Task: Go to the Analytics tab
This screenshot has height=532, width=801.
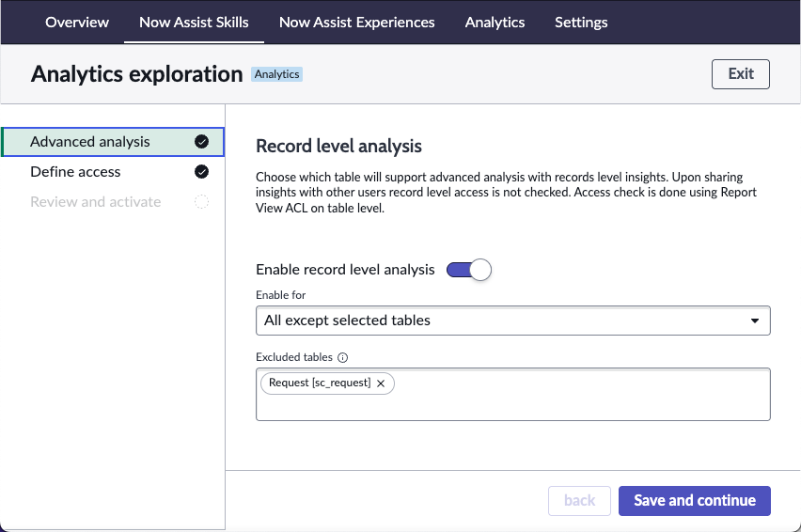Action: tap(495, 23)
